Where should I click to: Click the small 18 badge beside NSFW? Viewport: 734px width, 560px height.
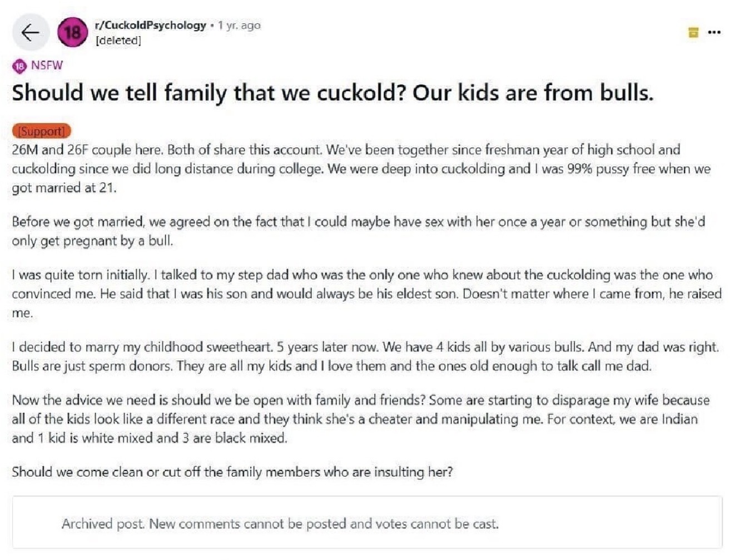(x=19, y=66)
